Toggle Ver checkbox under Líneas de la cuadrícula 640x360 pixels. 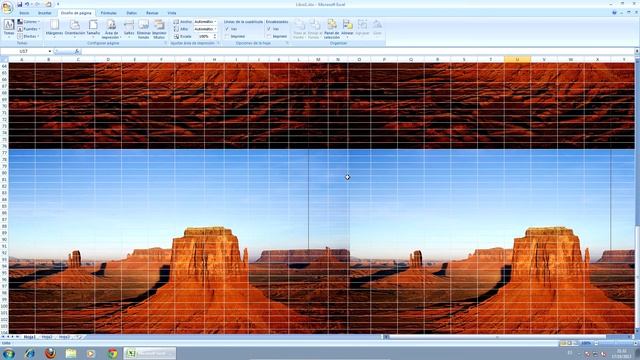(x=227, y=29)
